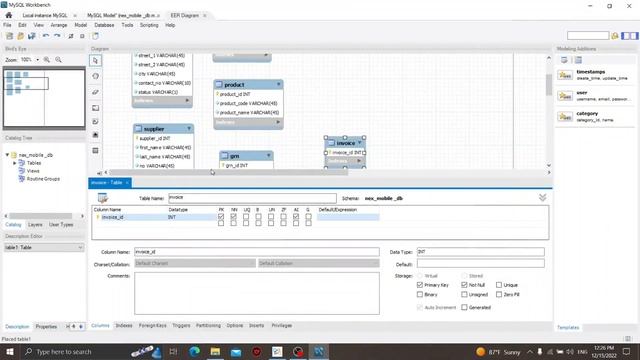Open a model file from the toolbar
Screen dimensions: 640x360
tap(20, 36)
